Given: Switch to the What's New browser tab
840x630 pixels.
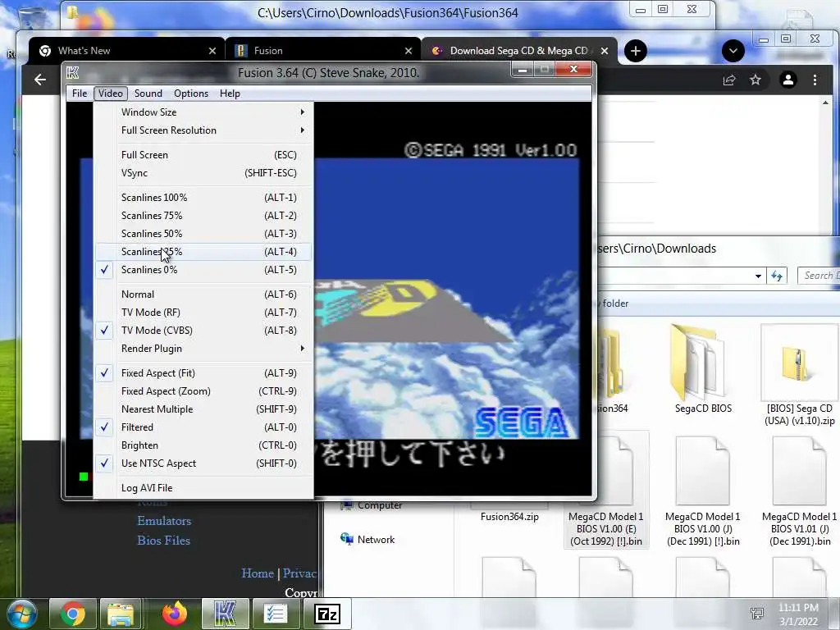Looking at the screenshot, I should coord(126,51).
